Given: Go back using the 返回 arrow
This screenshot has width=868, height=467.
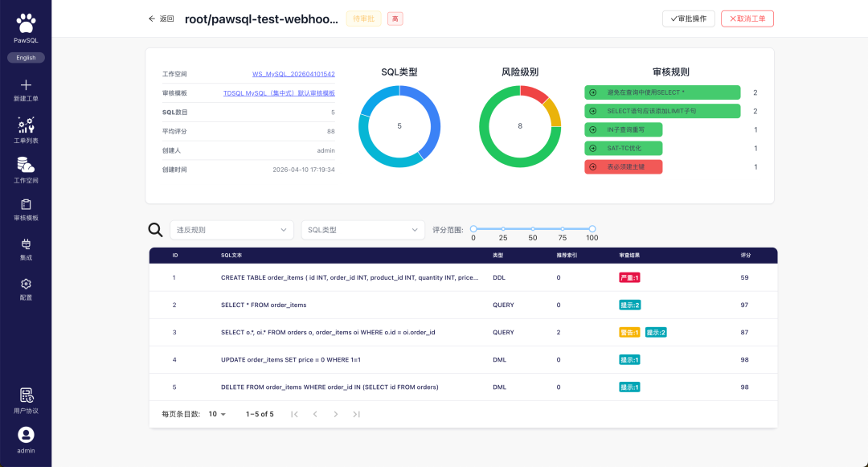Looking at the screenshot, I should (x=161, y=18).
